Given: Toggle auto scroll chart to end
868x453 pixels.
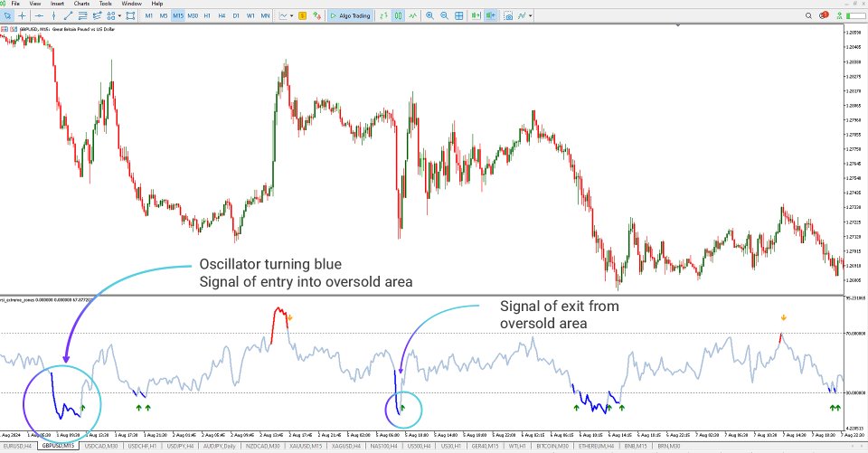Looking at the screenshot, I should click(476, 16).
